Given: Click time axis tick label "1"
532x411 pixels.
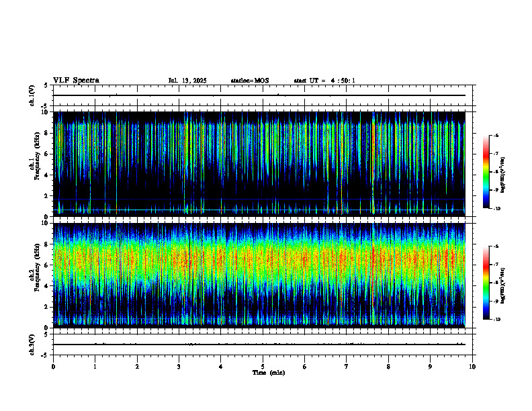Looking at the screenshot, I should [x=95, y=367].
